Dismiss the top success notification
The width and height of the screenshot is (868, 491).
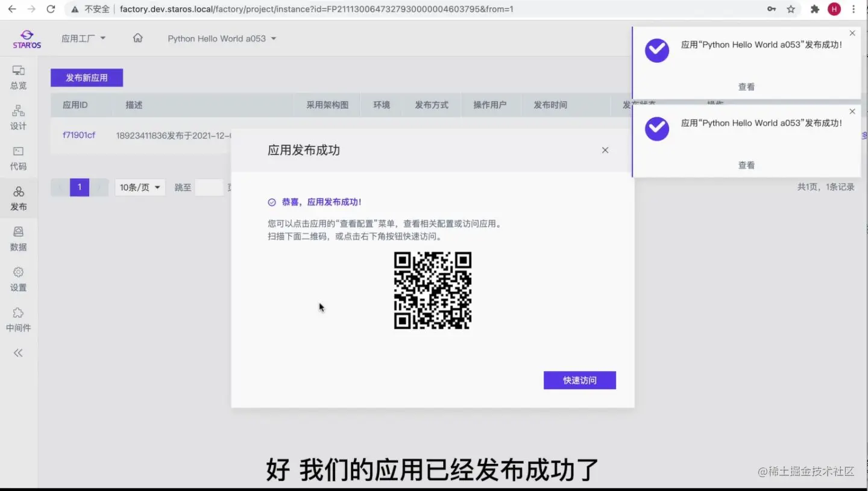pyautogui.click(x=852, y=33)
